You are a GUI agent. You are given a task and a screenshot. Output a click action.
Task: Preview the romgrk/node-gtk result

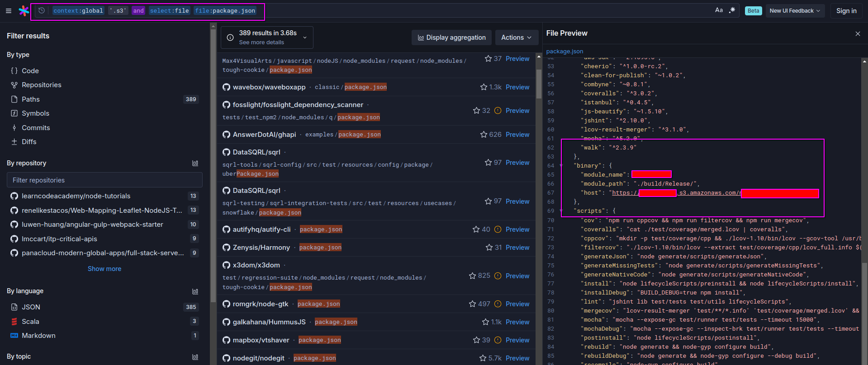pyautogui.click(x=517, y=304)
